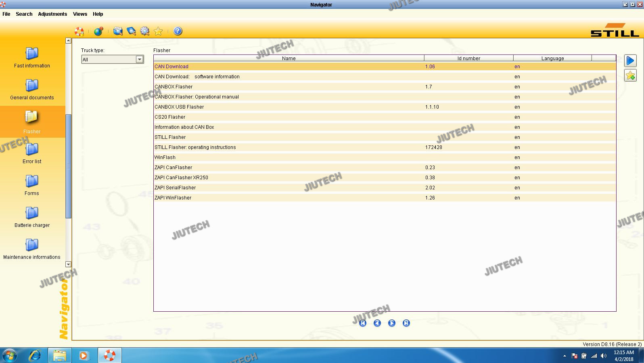Image resolution: width=644 pixels, height=363 pixels.
Task: Open the volume control in system tray
Action: [x=604, y=356]
